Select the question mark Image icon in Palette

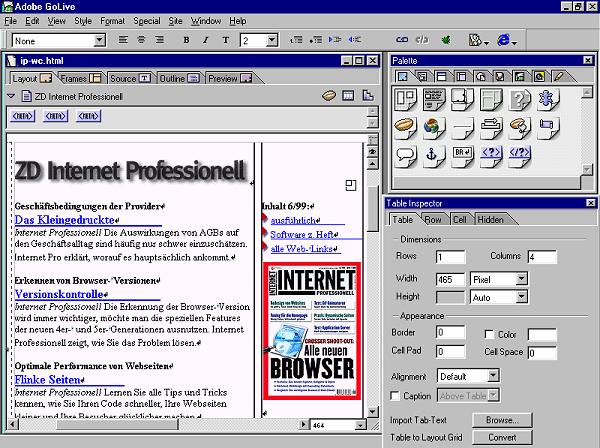(x=520, y=99)
